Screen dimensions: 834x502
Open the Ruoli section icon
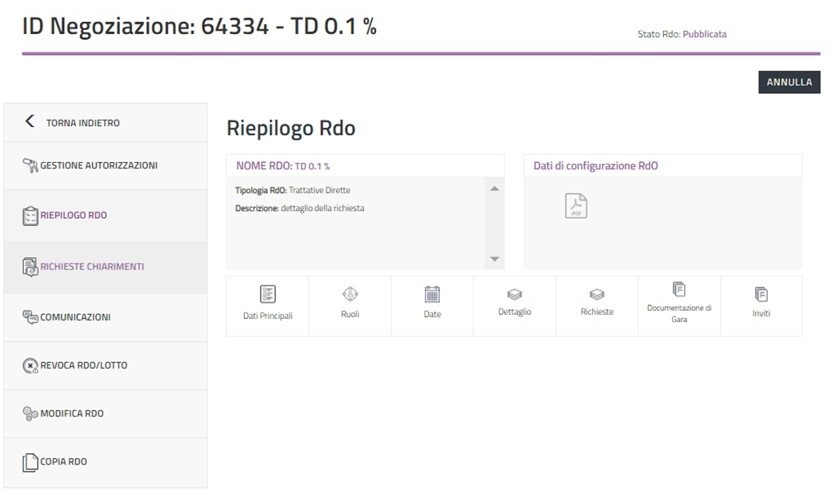pos(350,295)
